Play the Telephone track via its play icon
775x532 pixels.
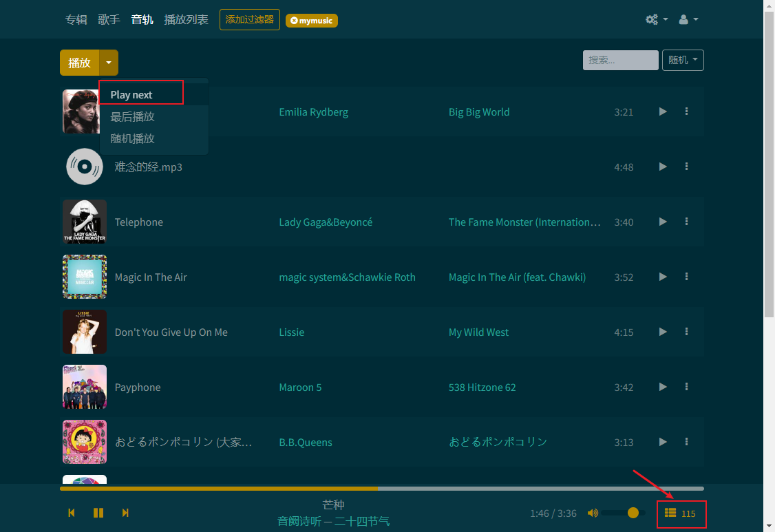tap(663, 222)
